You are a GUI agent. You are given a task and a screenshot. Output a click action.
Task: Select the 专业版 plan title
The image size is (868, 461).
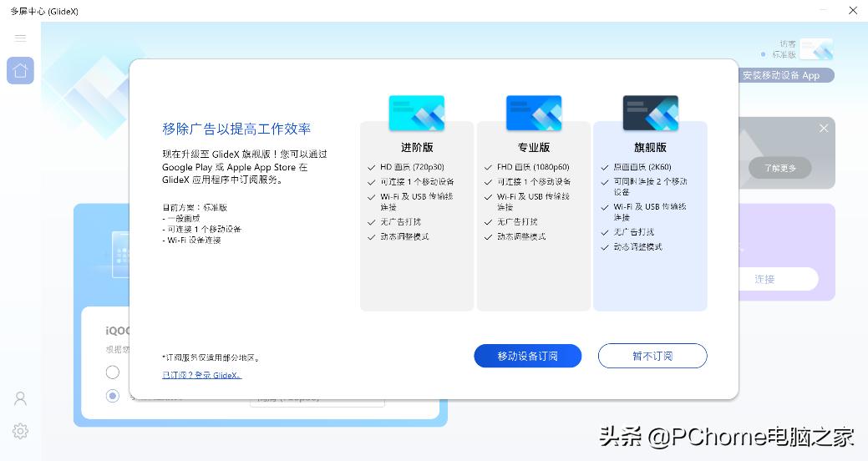point(534,147)
